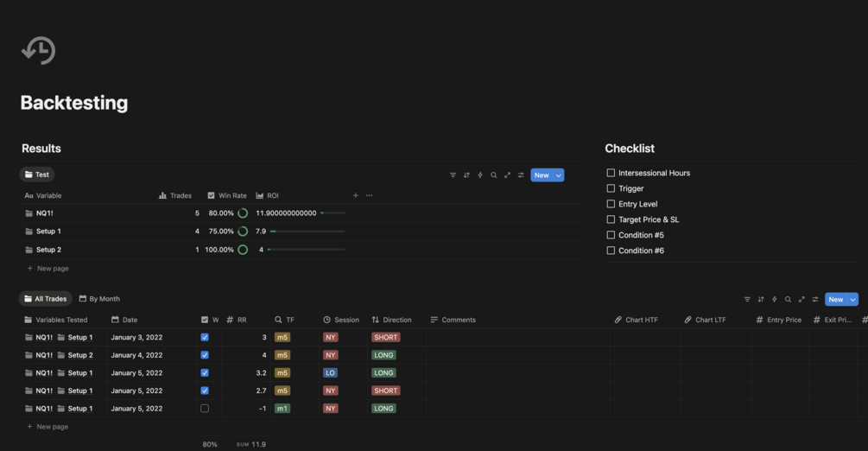Click New button in trades database
The image size is (868, 451).
click(x=836, y=299)
